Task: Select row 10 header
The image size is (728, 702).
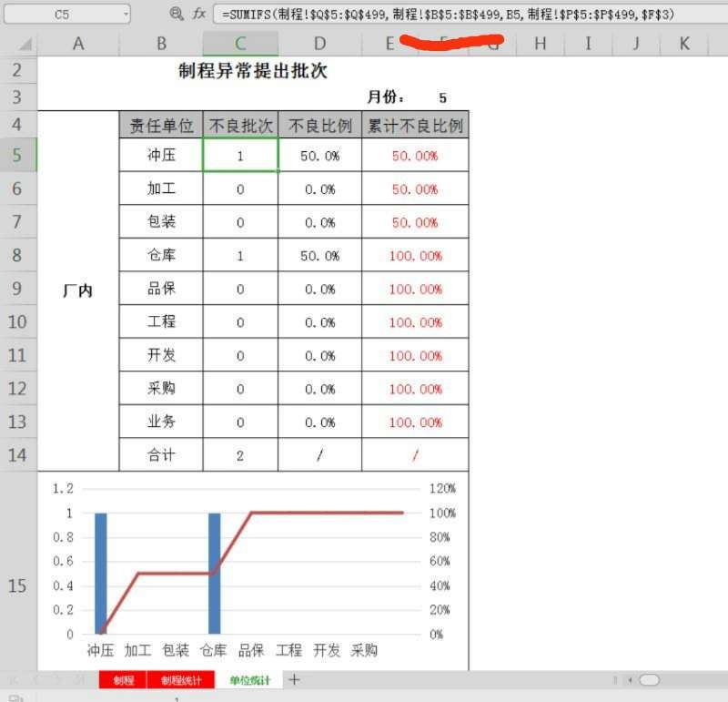Action: pyautogui.click(x=17, y=321)
